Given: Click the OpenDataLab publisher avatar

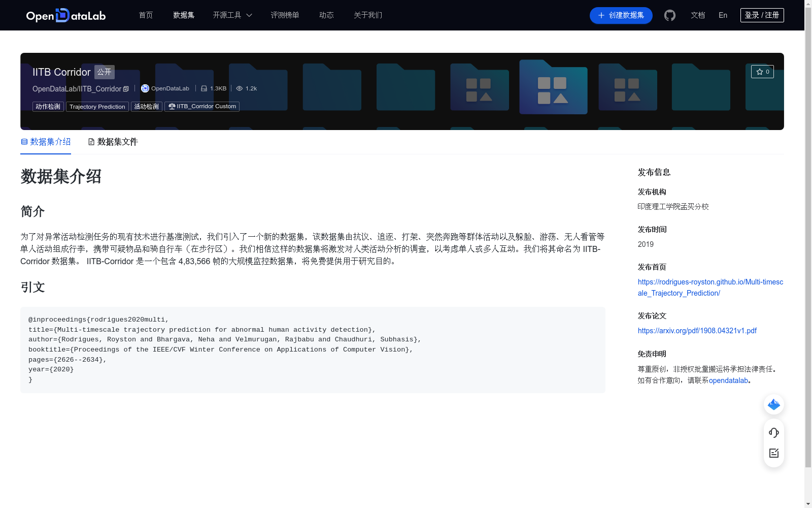Looking at the screenshot, I should pos(145,88).
